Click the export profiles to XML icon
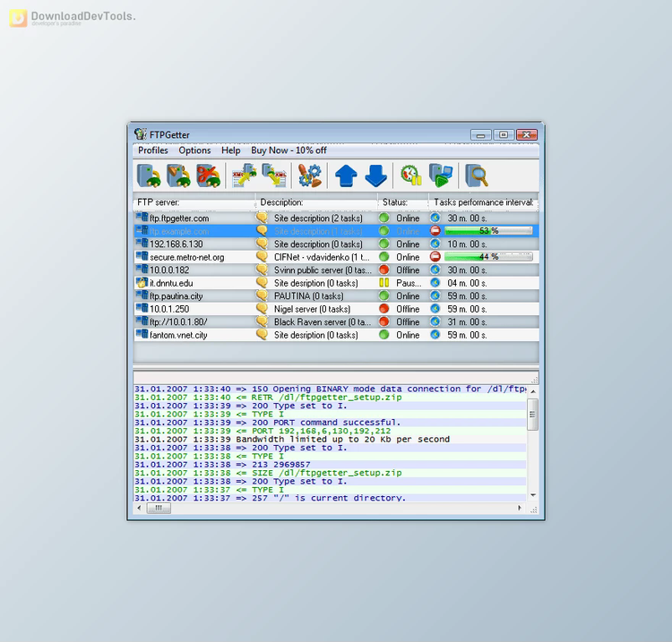 point(274,175)
